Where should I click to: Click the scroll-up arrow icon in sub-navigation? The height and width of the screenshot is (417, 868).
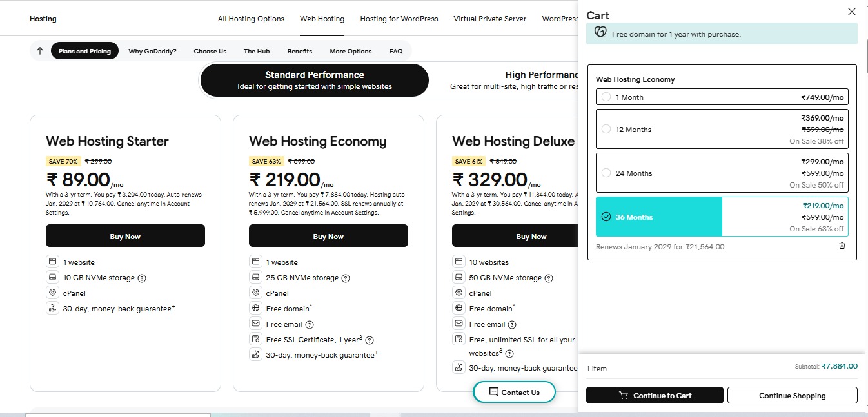point(40,51)
